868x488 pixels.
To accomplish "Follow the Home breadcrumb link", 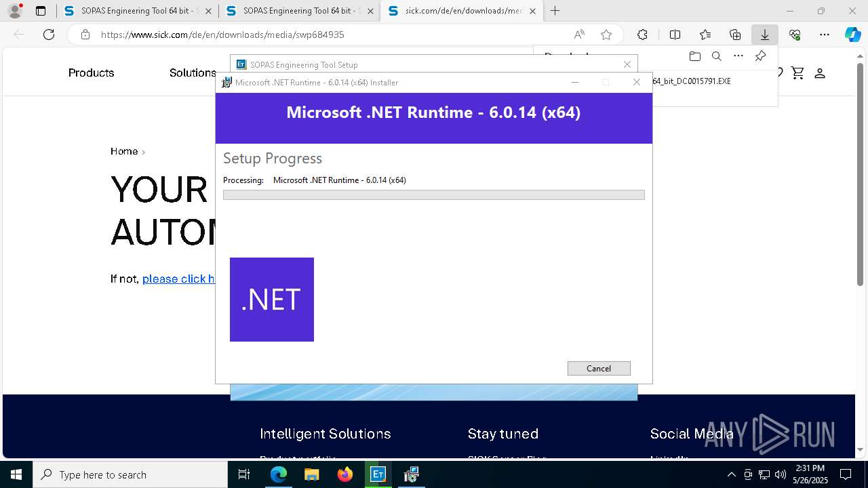I will point(124,151).
